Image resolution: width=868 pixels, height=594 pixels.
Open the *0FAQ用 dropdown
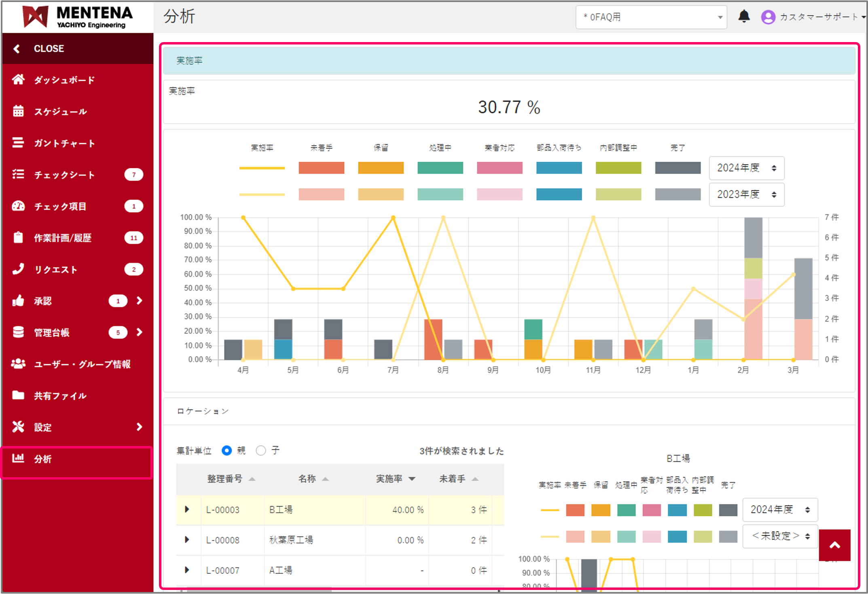(x=651, y=17)
